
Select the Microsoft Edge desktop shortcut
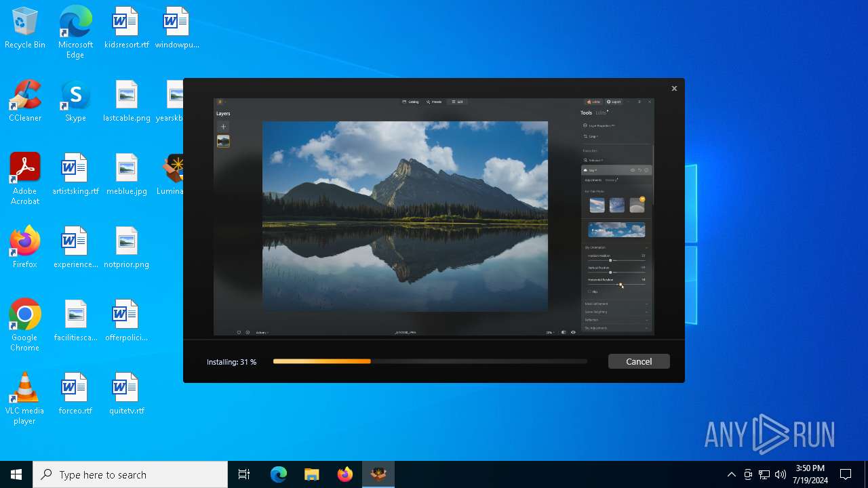click(x=75, y=32)
